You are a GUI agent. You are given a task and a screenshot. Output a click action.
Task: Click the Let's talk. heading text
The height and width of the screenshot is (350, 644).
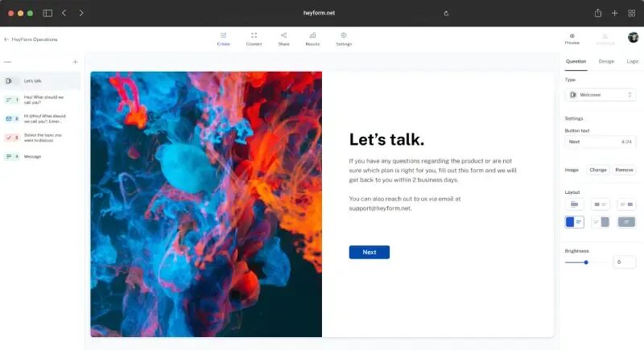pos(386,139)
